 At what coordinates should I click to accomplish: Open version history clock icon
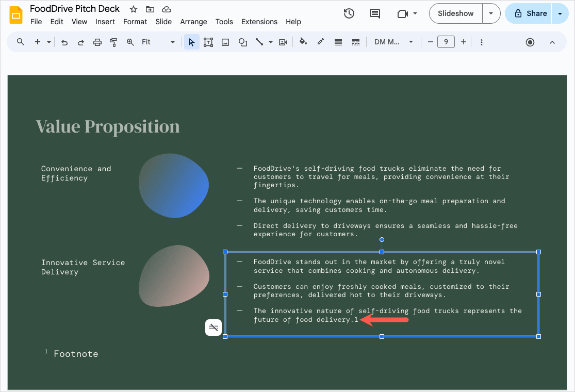click(349, 13)
